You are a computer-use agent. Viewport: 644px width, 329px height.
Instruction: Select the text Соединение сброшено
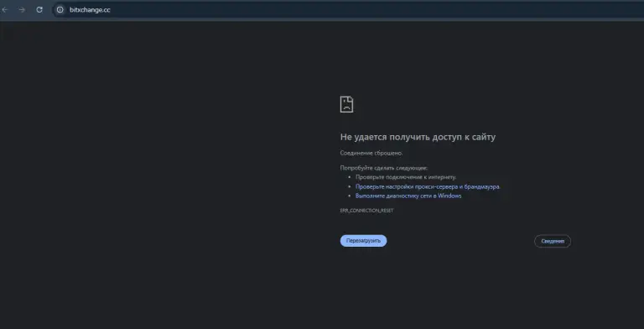371,153
